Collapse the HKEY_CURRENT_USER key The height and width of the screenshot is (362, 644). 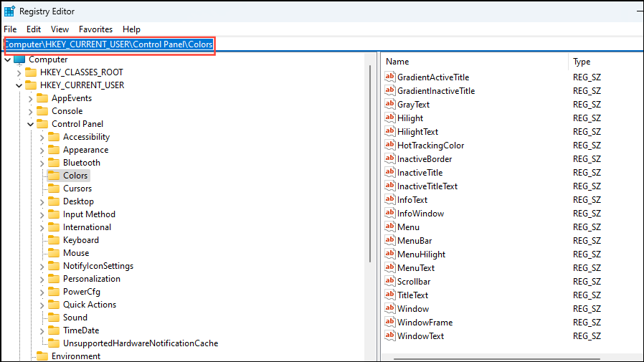pyautogui.click(x=19, y=85)
